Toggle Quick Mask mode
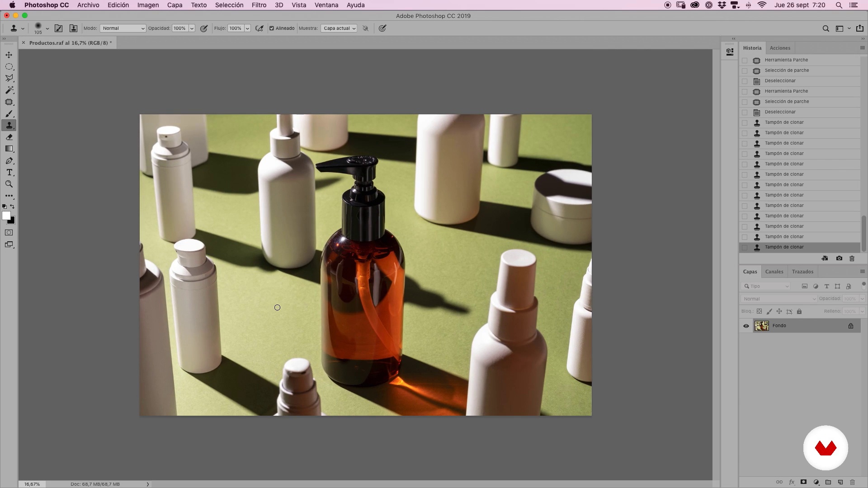The image size is (868, 488). (9, 233)
